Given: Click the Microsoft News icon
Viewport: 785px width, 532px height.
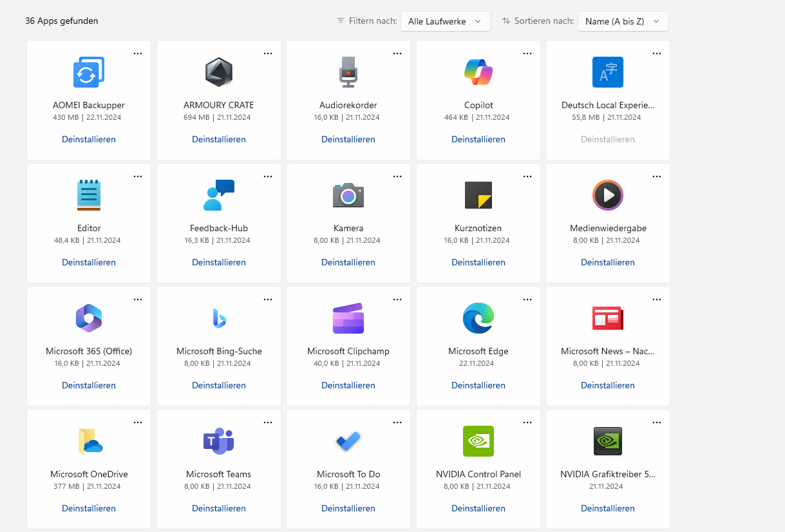Looking at the screenshot, I should pyautogui.click(x=608, y=318).
